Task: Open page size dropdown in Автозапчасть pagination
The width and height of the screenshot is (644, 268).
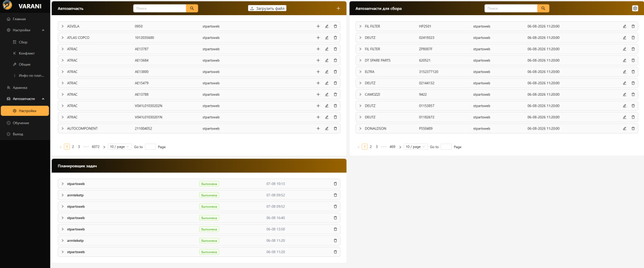Action: [x=120, y=147]
